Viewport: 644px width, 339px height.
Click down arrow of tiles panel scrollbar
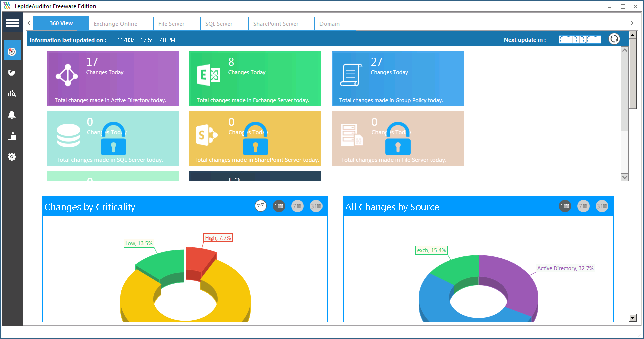pos(624,177)
